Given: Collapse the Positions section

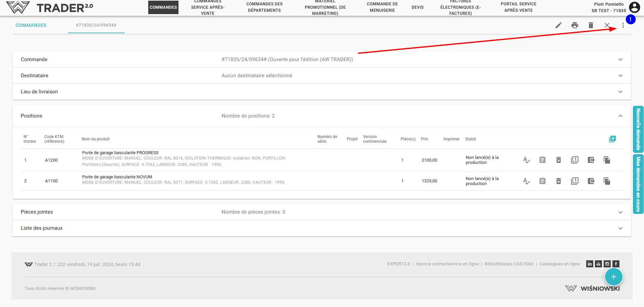Looking at the screenshot, I should [x=620, y=116].
